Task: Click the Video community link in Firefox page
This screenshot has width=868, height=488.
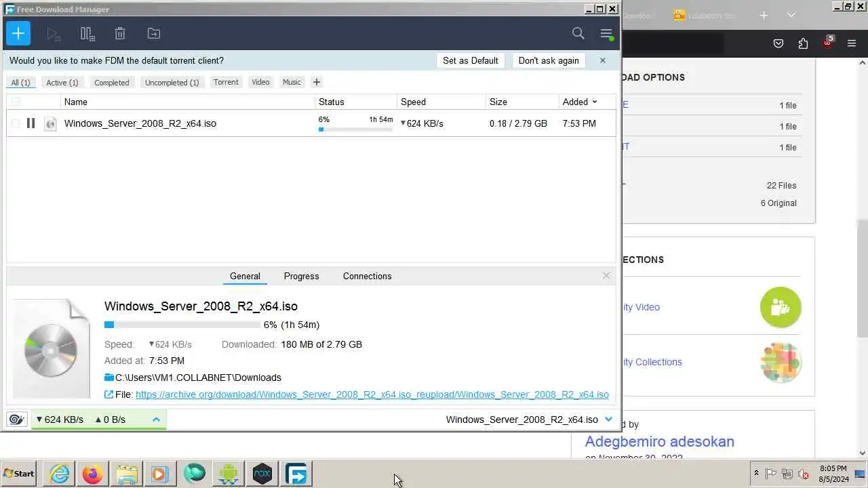Action: click(x=642, y=307)
